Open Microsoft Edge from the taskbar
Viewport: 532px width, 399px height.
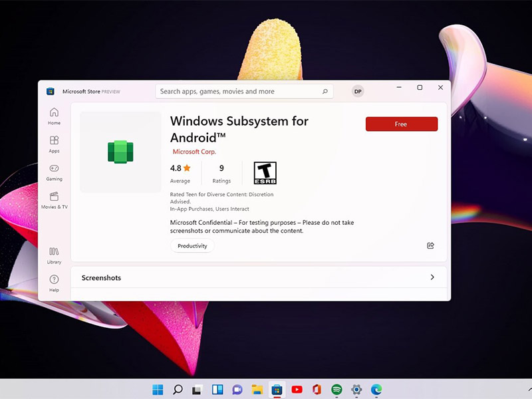pyautogui.click(x=376, y=390)
